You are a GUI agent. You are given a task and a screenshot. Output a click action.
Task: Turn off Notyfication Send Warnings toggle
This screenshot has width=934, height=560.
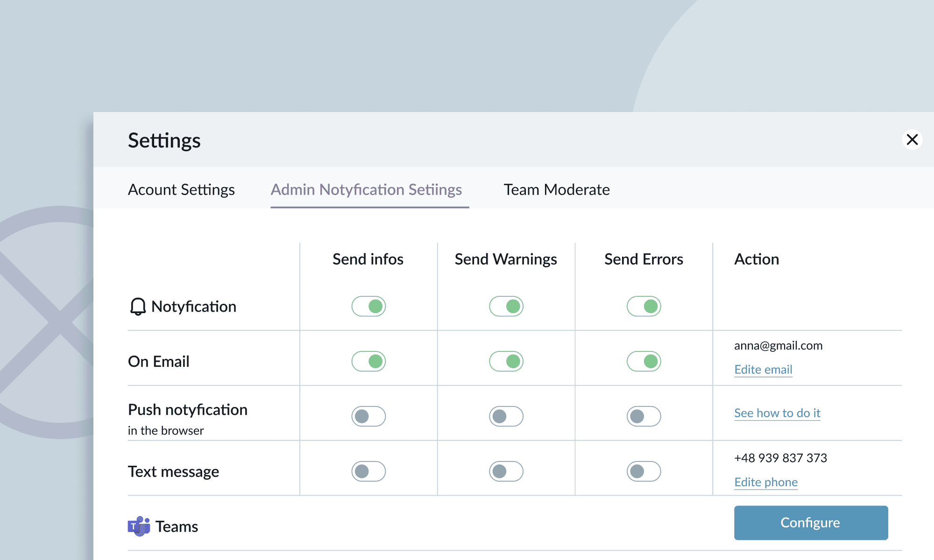pos(506,306)
